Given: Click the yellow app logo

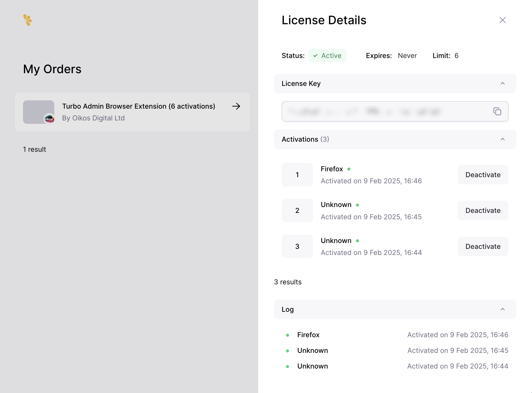Looking at the screenshot, I should [x=27, y=20].
